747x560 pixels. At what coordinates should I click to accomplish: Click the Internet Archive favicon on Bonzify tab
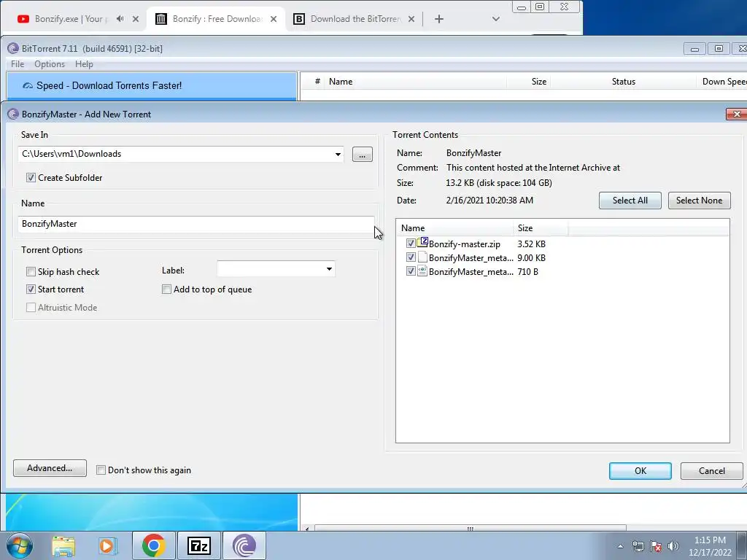click(x=161, y=19)
